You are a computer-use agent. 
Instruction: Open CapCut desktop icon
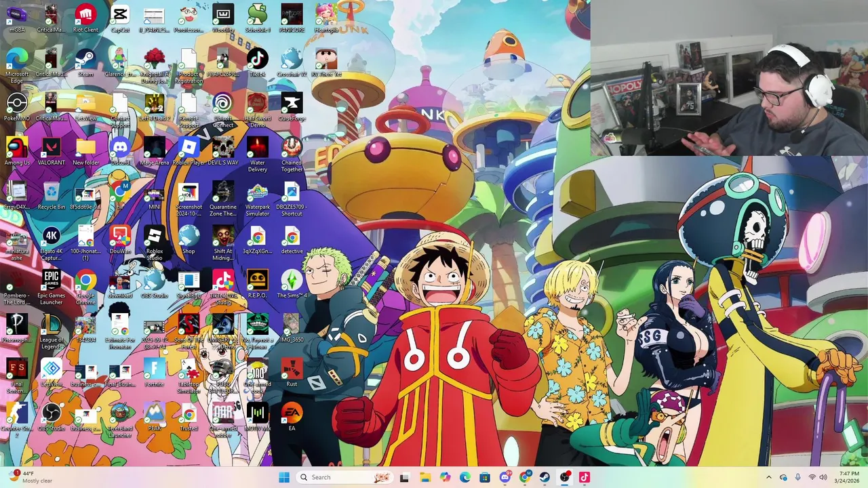(x=120, y=18)
